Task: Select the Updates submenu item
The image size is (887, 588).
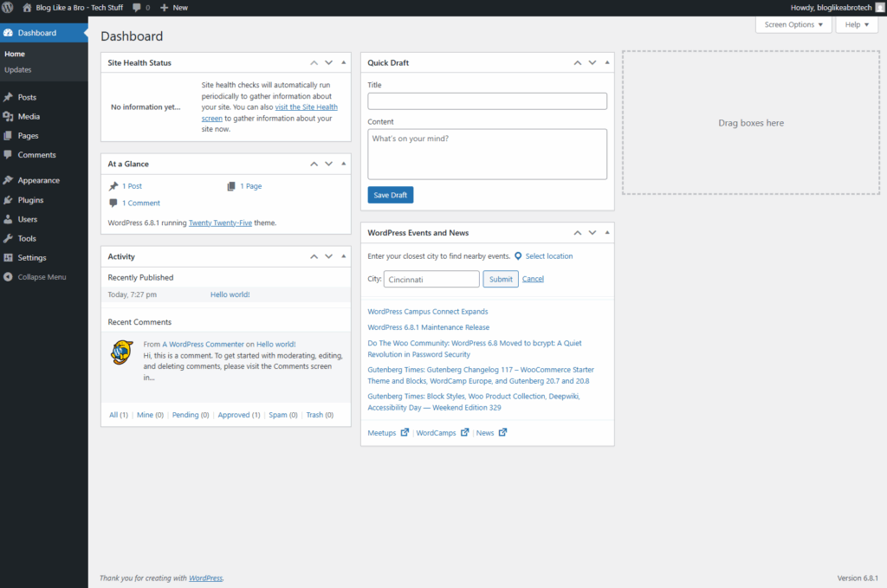Action: click(18, 70)
